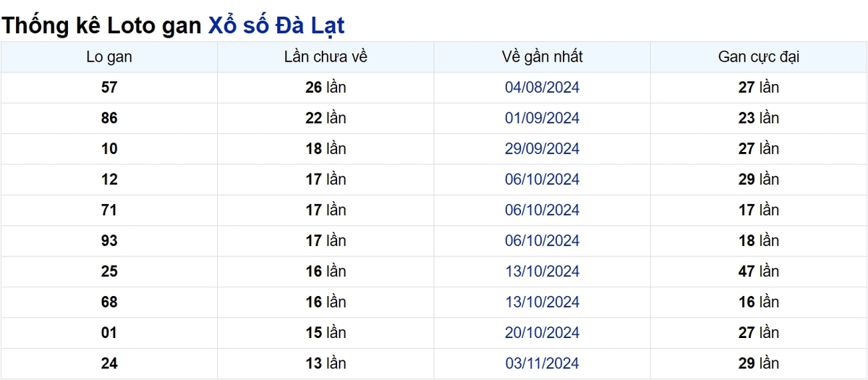Click the date 04/08/2024 link
Image resolution: width=868 pixels, height=380 pixels.
click(x=542, y=88)
